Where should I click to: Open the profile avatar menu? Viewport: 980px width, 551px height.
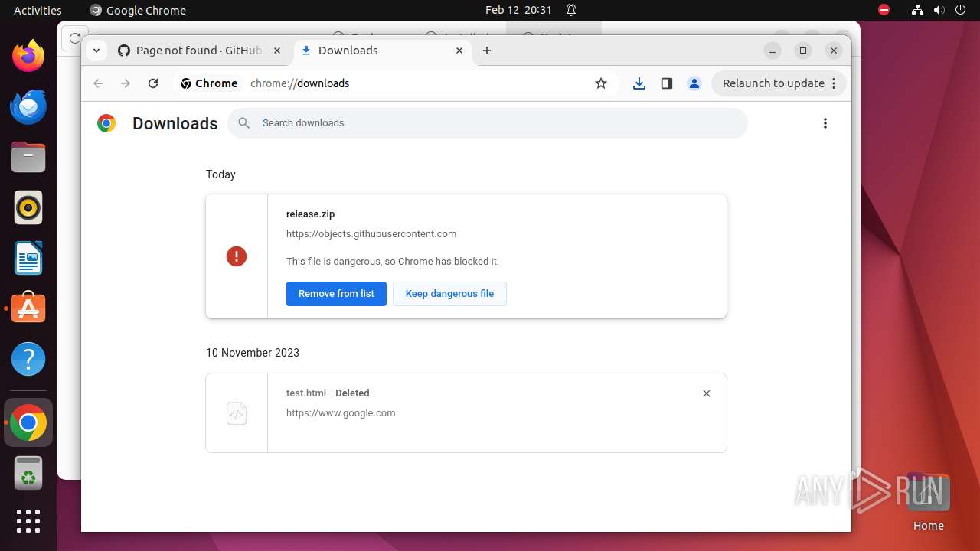pos(694,83)
